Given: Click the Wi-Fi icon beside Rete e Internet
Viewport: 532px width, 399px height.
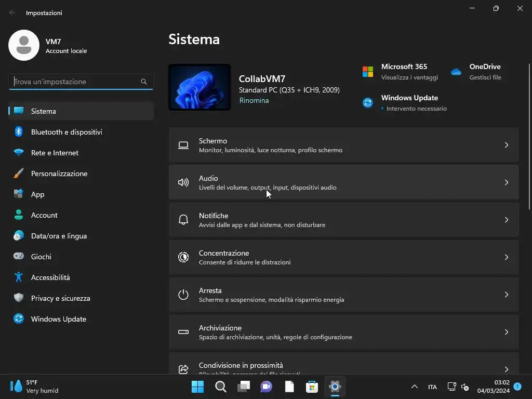Looking at the screenshot, I should 18,152.
